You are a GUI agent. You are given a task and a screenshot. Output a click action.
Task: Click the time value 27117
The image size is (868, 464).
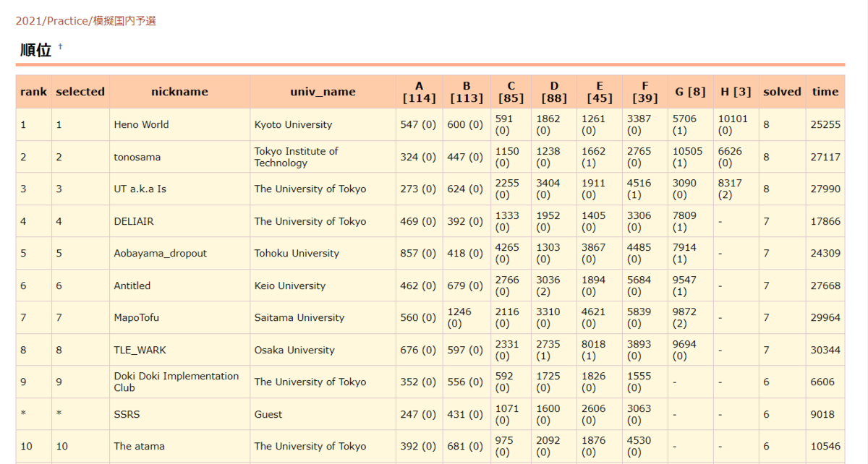(x=825, y=157)
